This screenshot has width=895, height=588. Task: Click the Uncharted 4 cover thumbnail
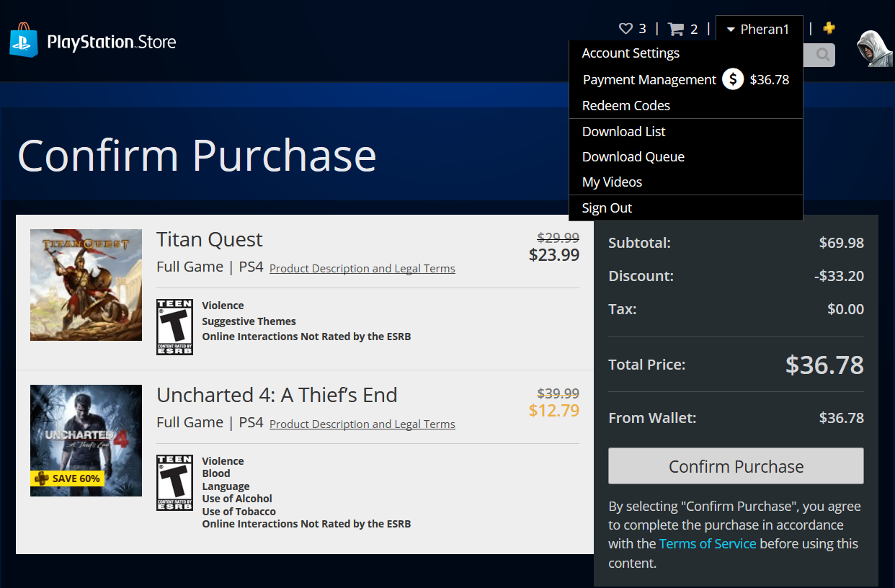[x=86, y=440]
